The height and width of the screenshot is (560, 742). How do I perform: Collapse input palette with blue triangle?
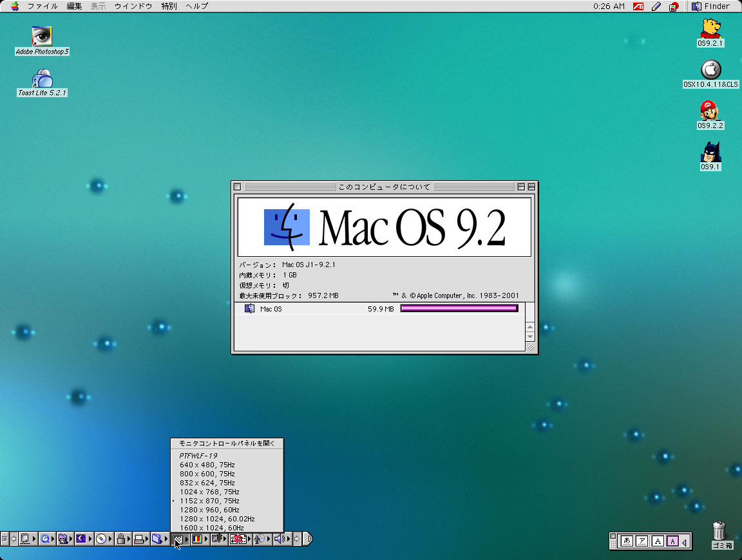(x=684, y=543)
